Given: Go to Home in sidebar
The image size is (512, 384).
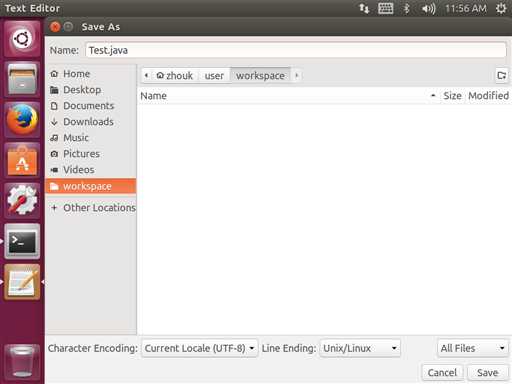Looking at the screenshot, I should click(x=91, y=74).
